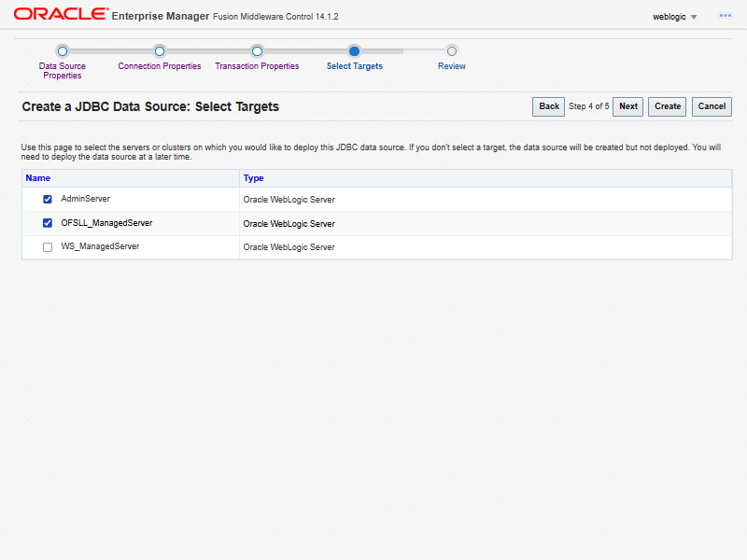
Task: Go to the Connection Properties step label
Action: point(160,66)
